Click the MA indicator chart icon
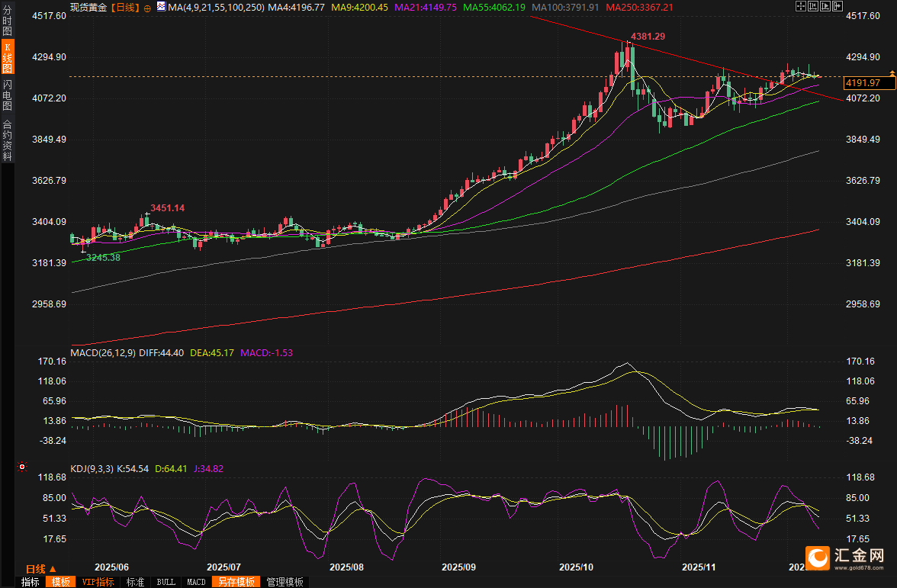The height and width of the screenshot is (588, 897). (x=162, y=7)
